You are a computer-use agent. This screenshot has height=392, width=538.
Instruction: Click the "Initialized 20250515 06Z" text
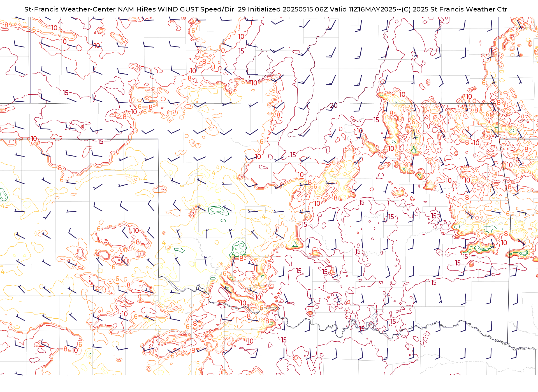[288, 9]
